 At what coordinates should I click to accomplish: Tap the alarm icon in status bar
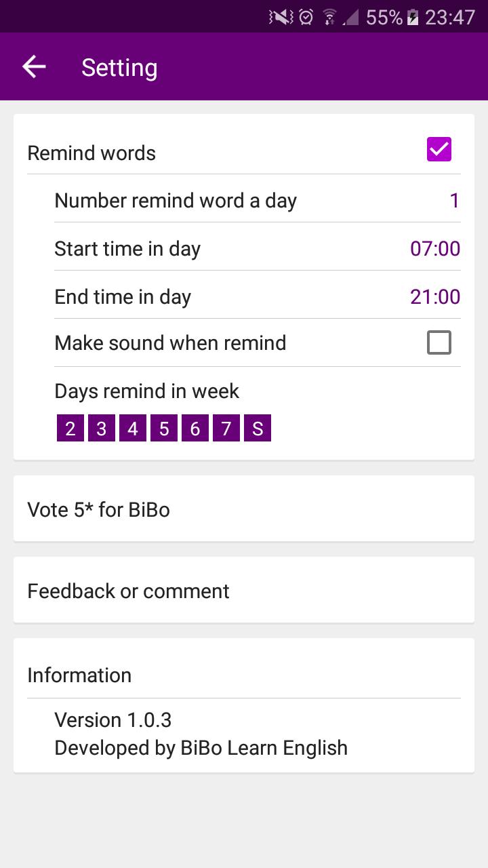306,17
